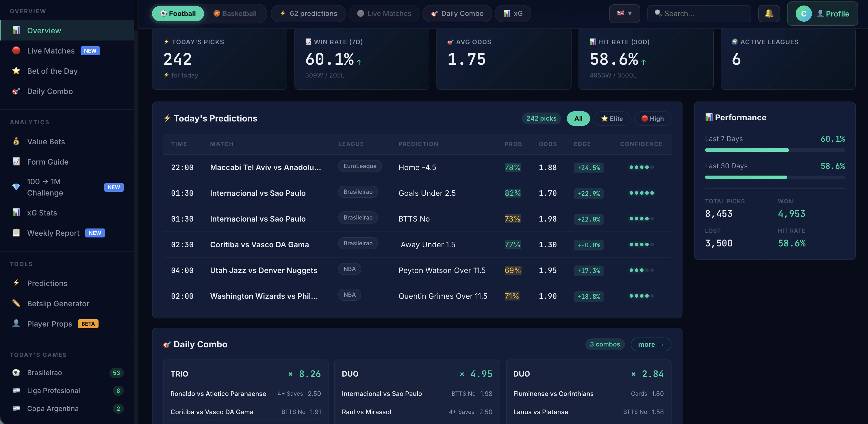Open the language flag dropdown
This screenshot has height=424, width=868.
click(624, 14)
